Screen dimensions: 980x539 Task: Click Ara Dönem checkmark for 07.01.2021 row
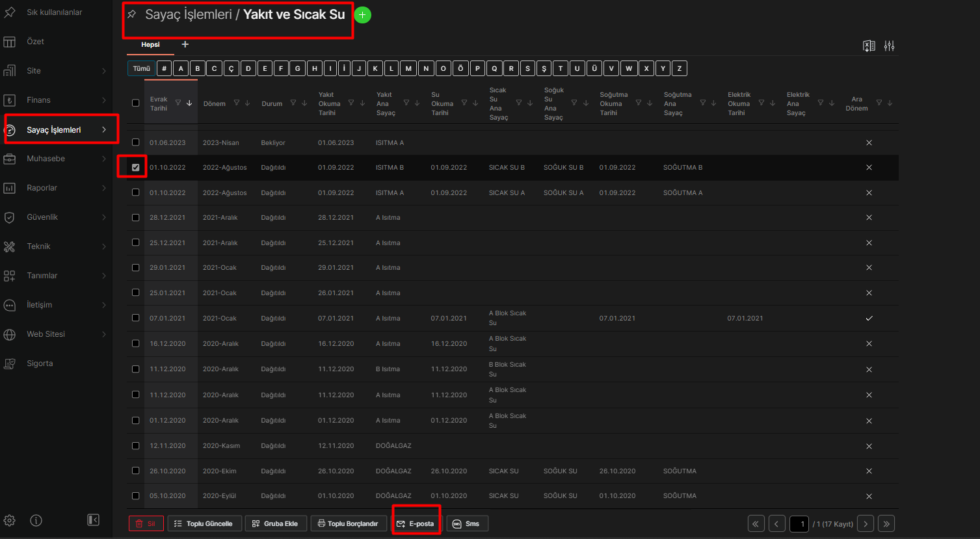click(869, 318)
